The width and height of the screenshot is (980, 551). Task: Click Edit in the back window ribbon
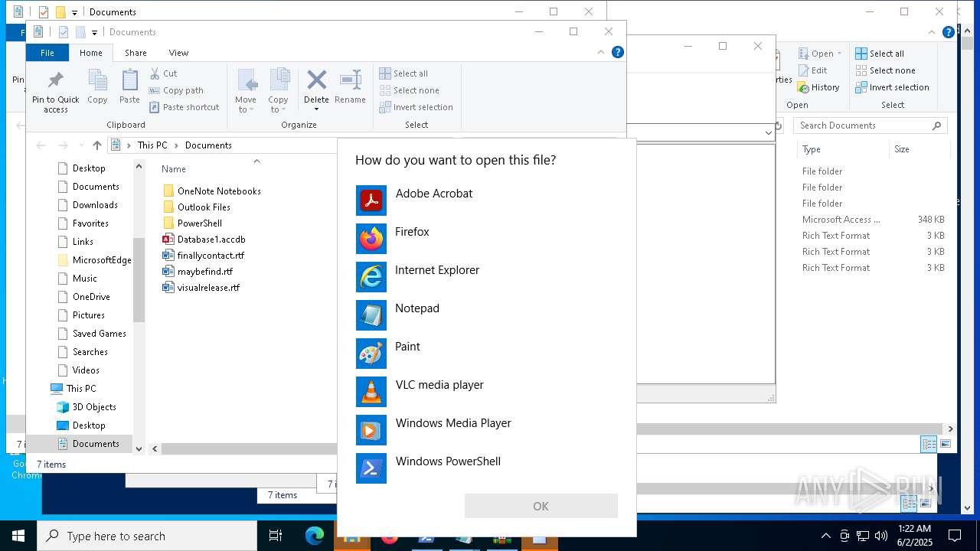(812, 70)
